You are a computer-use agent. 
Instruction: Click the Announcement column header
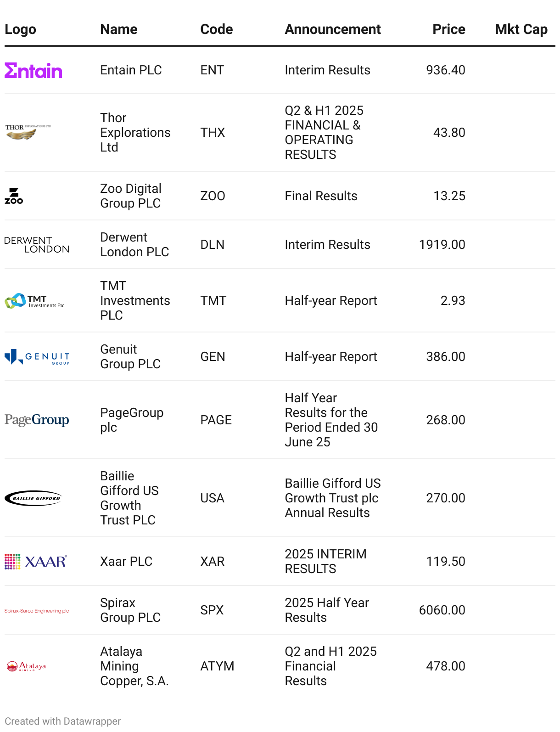click(x=333, y=29)
